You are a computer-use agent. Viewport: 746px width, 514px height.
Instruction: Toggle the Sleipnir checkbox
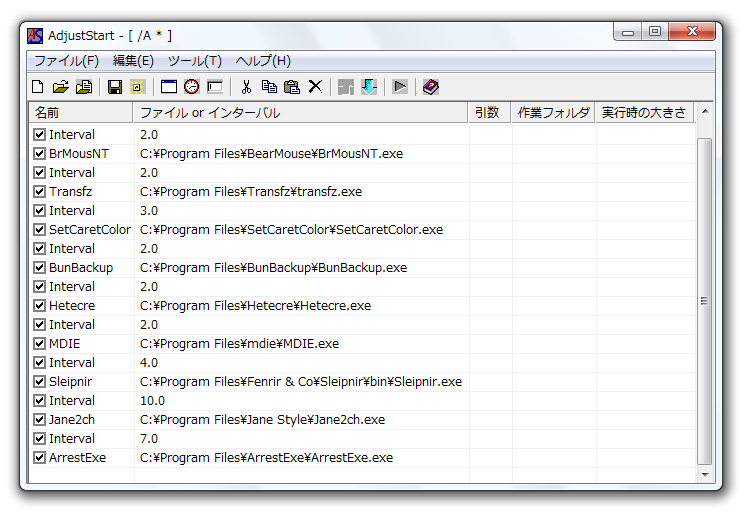[x=39, y=382]
